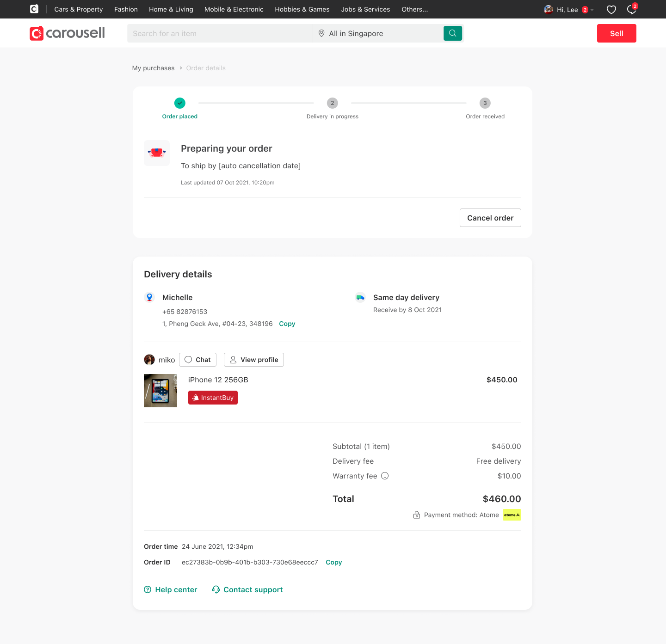This screenshot has width=666, height=644.
Task: Click the Cancel order button
Action: (490, 217)
